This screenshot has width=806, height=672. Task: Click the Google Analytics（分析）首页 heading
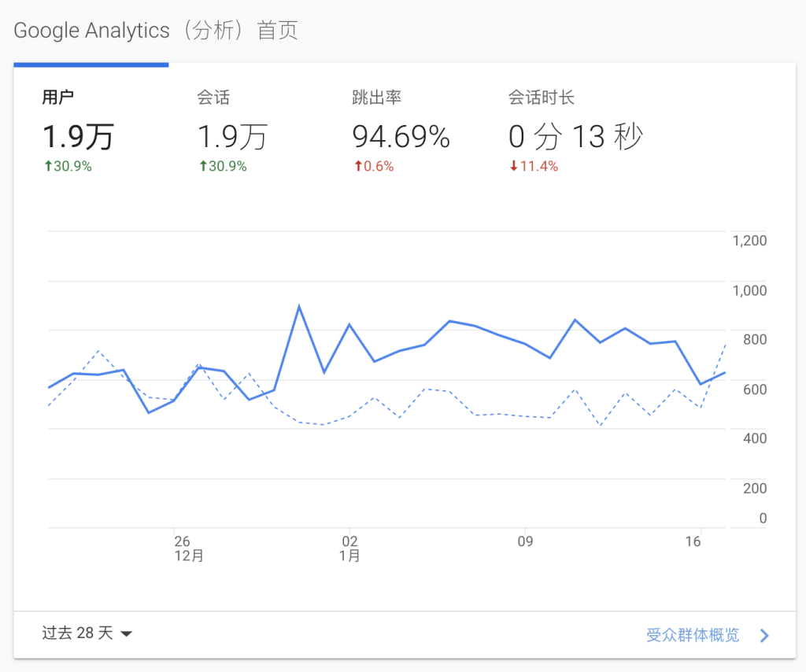tap(156, 31)
